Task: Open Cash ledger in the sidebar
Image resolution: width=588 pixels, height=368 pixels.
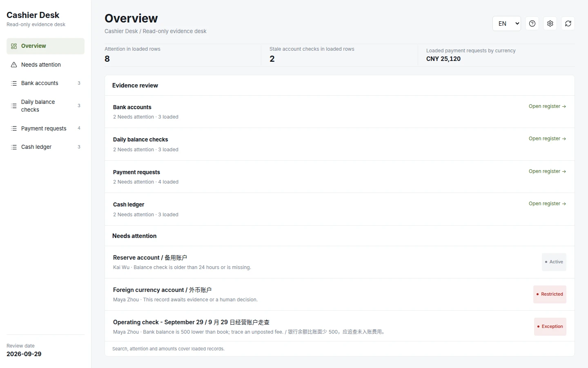Action: click(45, 147)
